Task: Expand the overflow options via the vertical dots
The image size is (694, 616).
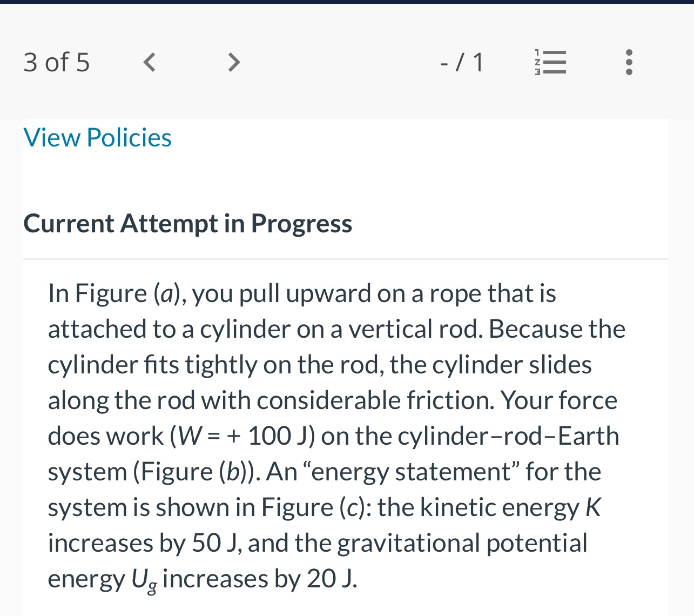Action: tap(629, 62)
